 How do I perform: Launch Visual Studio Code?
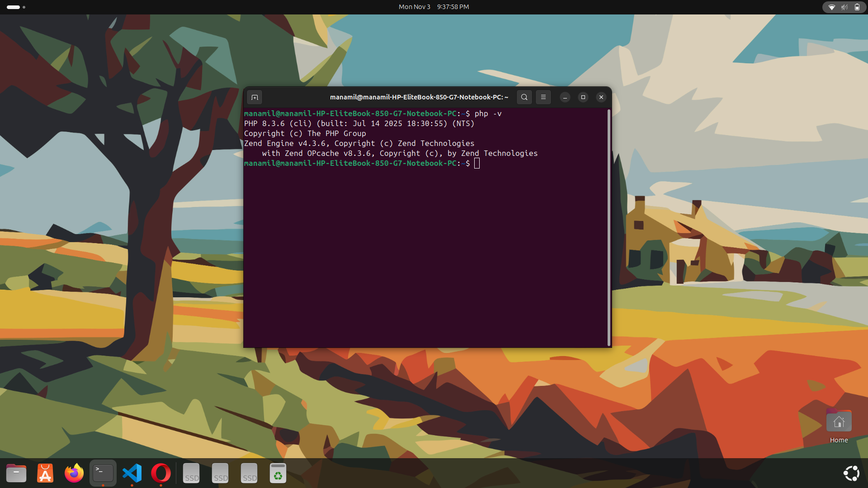(132, 473)
